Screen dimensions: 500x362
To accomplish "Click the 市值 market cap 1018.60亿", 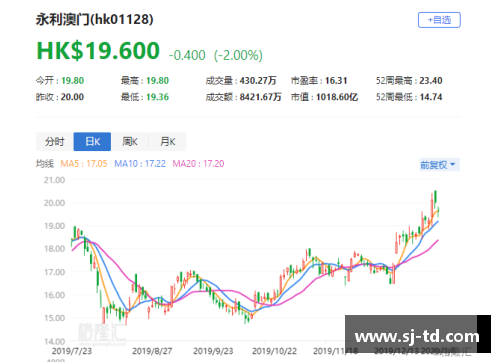I will 337,97.
